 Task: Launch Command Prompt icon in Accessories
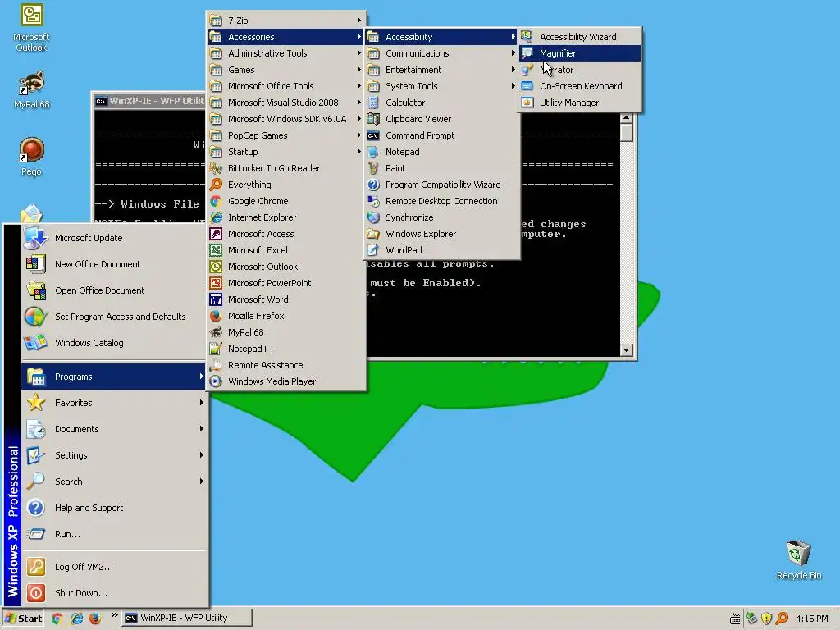[x=373, y=135]
